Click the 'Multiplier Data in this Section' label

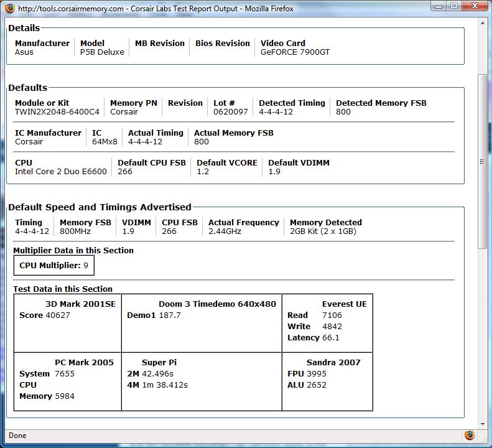click(73, 250)
